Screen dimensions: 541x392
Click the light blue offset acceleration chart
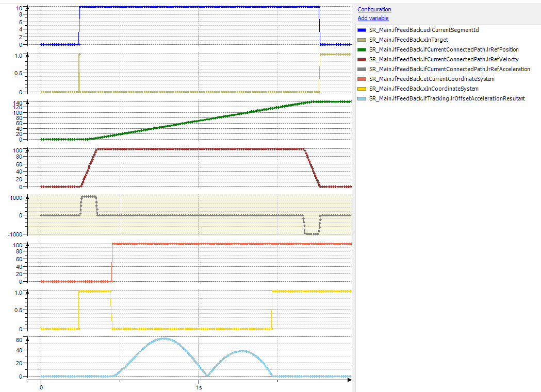190,357
